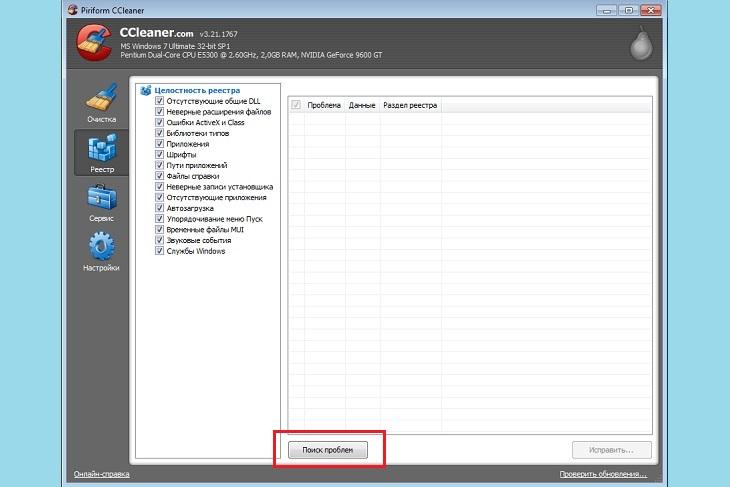
Task: Toggle Ошибки ActiveX и Class checkbox
Action: click(159, 122)
